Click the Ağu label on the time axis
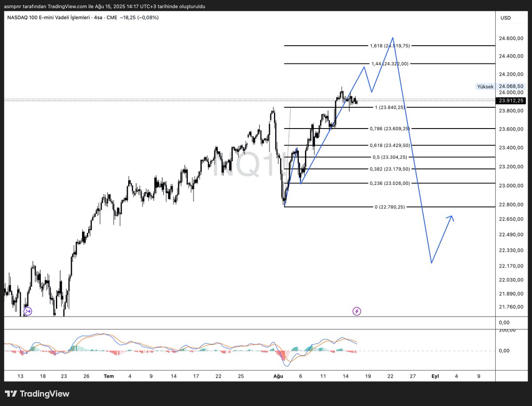 pyautogui.click(x=278, y=376)
